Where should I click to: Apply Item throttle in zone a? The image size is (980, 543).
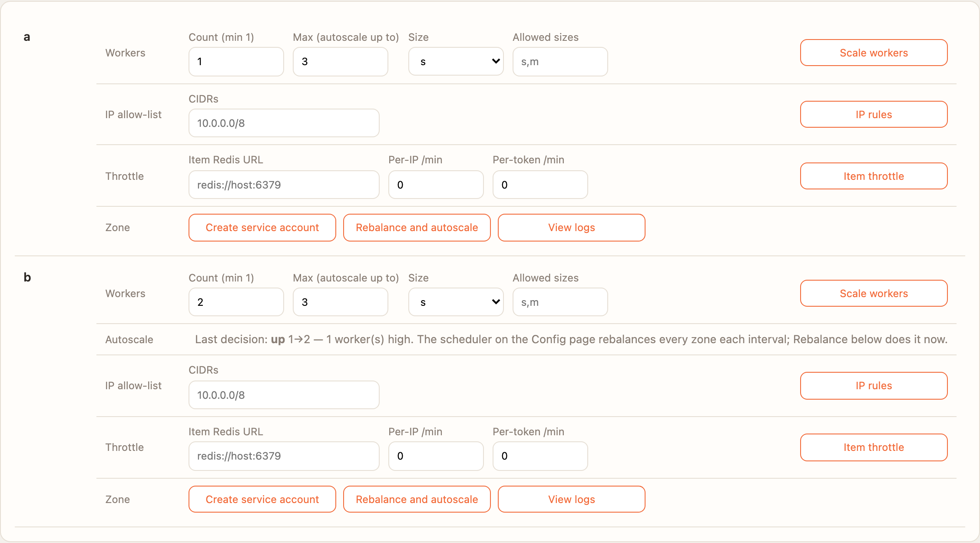(x=874, y=176)
